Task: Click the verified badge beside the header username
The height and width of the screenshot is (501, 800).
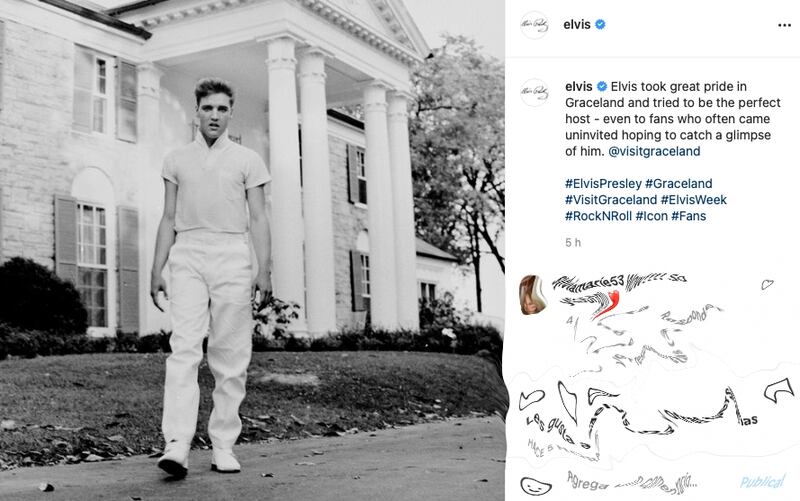Action: click(601, 24)
